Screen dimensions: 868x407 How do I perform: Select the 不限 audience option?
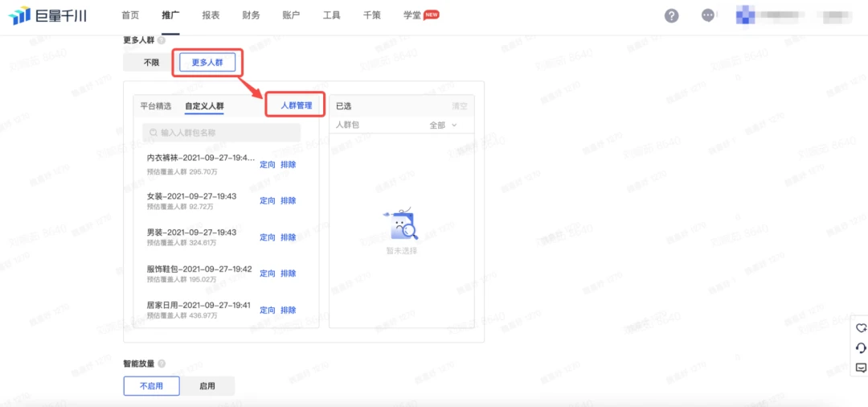coord(151,63)
